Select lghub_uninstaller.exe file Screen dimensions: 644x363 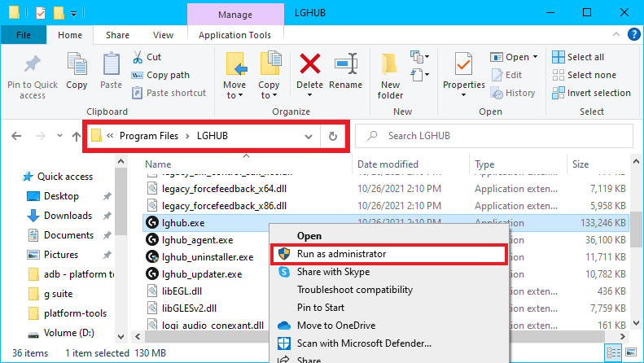coord(208,257)
